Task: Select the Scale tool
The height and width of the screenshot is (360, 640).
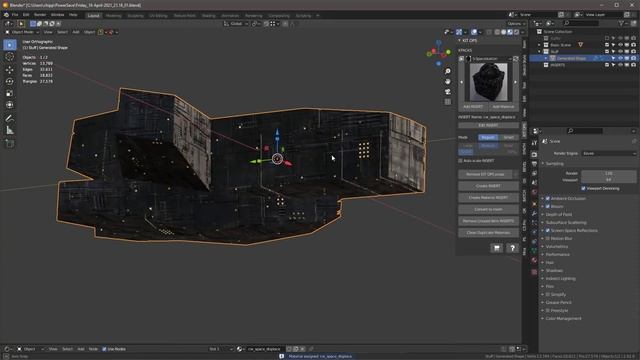Action: tap(10, 93)
